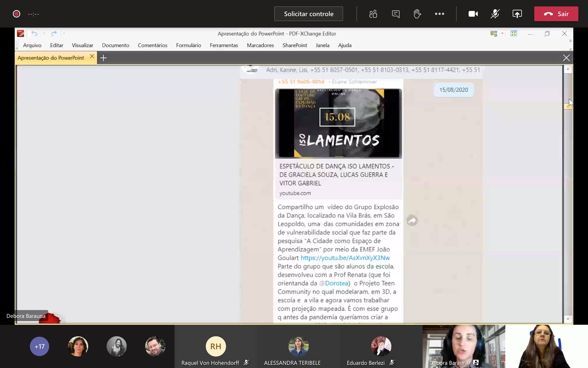This screenshot has width=588, height=368.
Task: Open the SharePoint menu
Action: (x=295, y=45)
